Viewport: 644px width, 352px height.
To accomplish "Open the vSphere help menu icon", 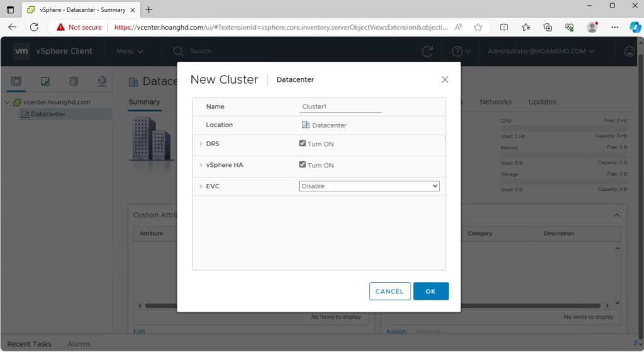I will [461, 52].
